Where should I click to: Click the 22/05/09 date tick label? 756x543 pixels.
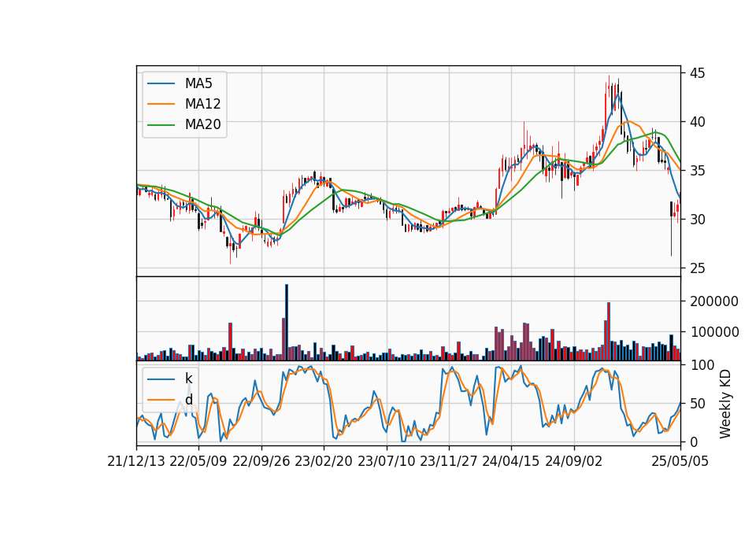(x=198, y=462)
